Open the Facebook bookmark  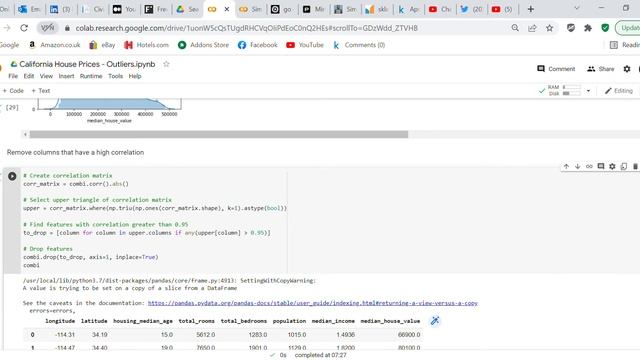pyautogui.click(x=258, y=45)
